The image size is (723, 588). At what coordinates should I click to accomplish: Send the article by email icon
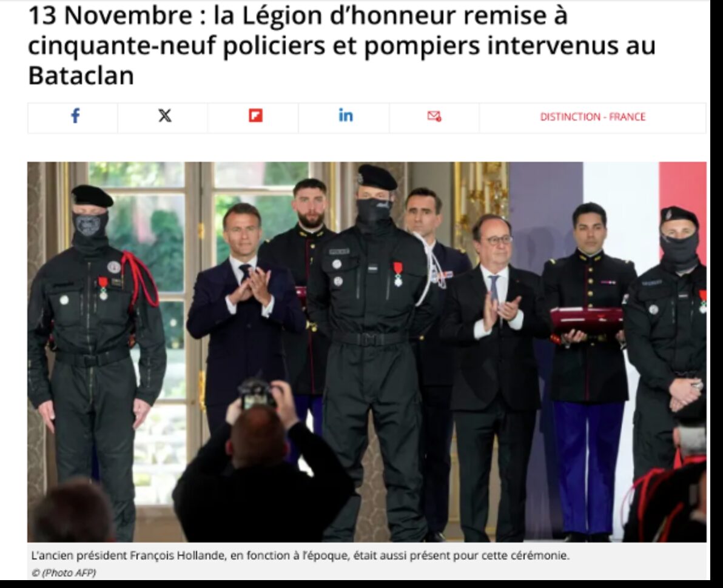(434, 116)
